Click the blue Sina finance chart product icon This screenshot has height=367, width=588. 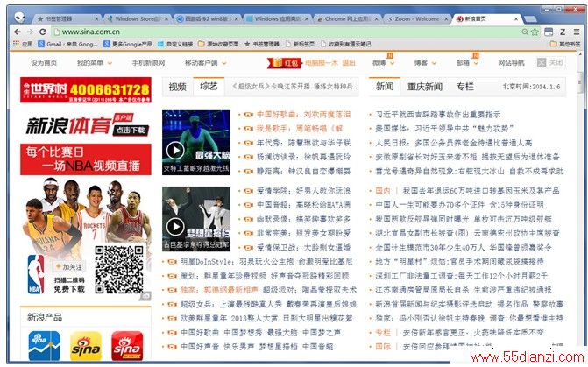44,346
